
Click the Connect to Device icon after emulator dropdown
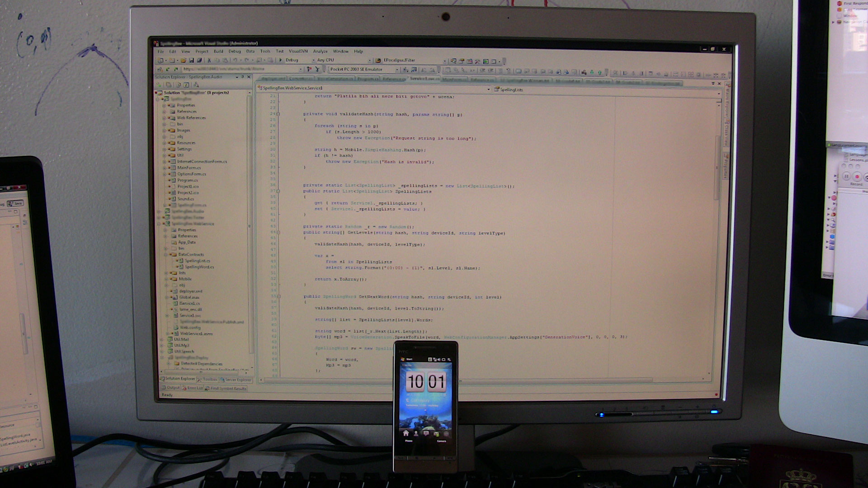pyautogui.click(x=405, y=69)
